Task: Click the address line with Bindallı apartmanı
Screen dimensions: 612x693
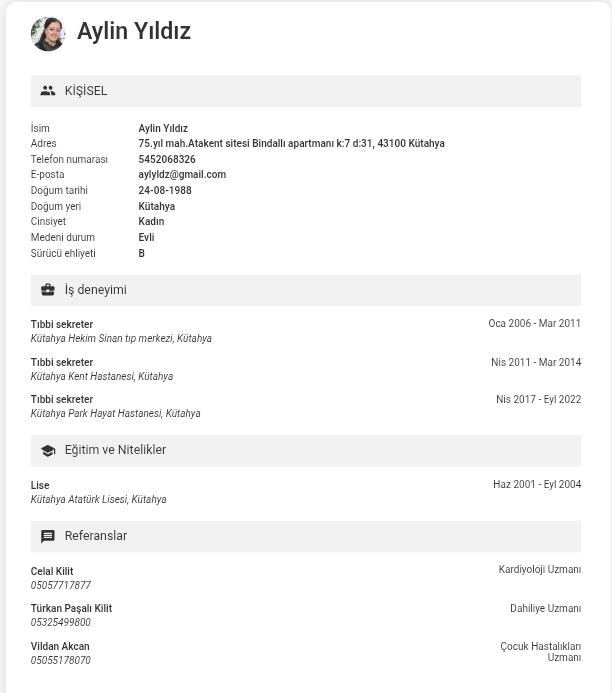Action: click(x=291, y=144)
